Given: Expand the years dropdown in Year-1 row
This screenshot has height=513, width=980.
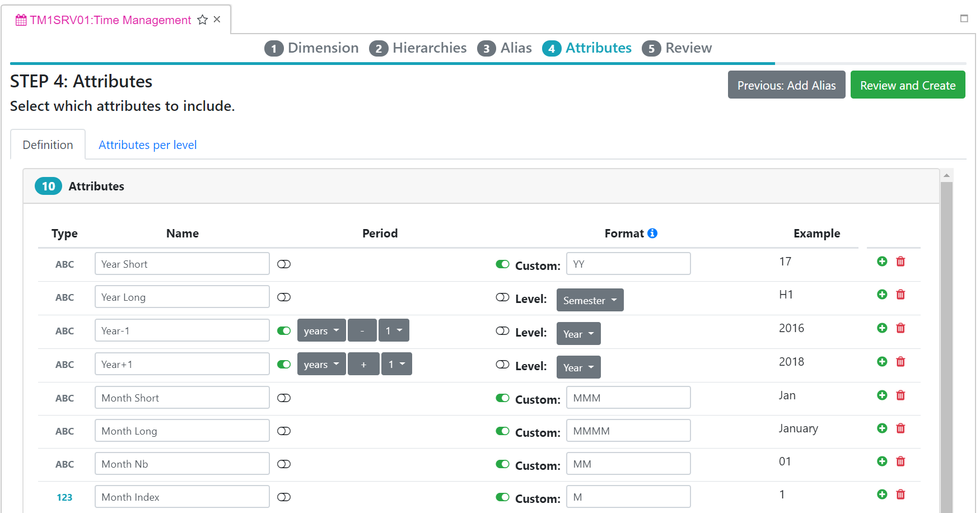Looking at the screenshot, I should click(321, 330).
